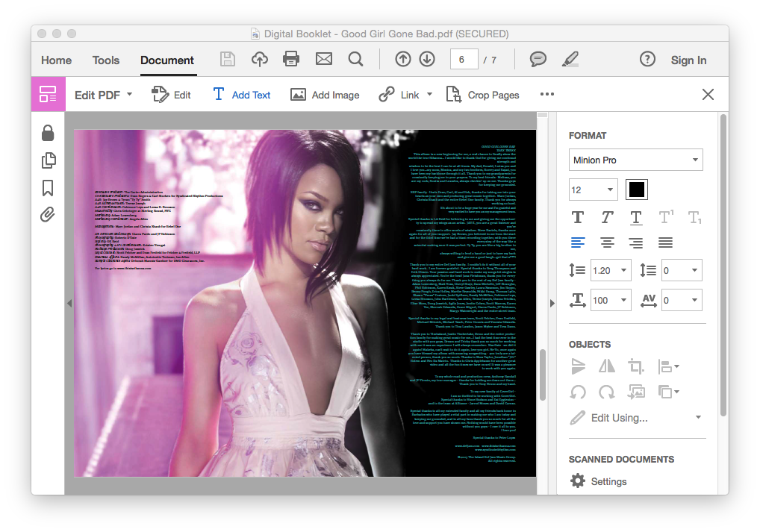The width and height of the screenshot is (760, 532).
Task: Enable center text alignment
Action: pyautogui.click(x=607, y=242)
